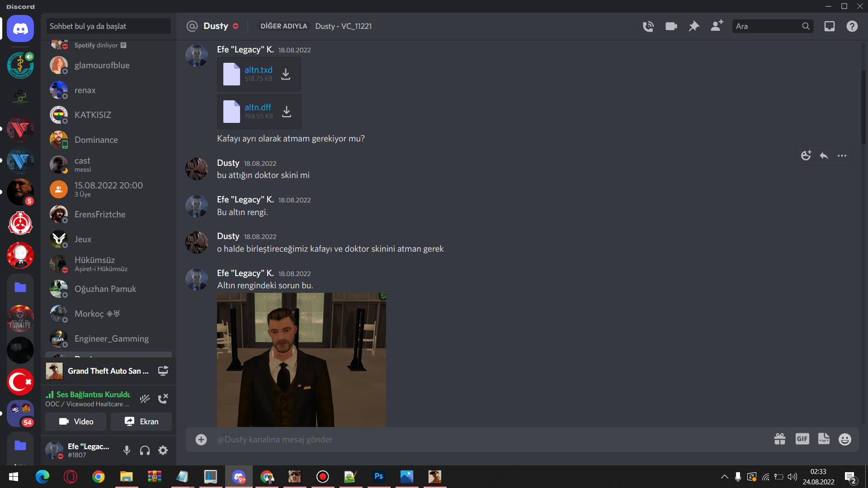The image size is (868, 488).
Task: Open DM with Jeux
Action: [x=108, y=239]
